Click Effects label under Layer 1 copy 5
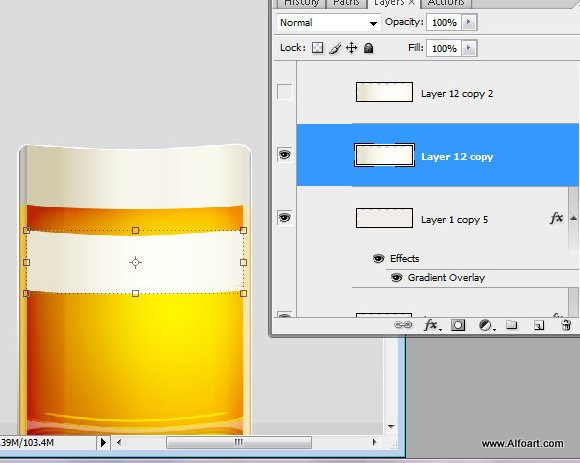 (405, 258)
